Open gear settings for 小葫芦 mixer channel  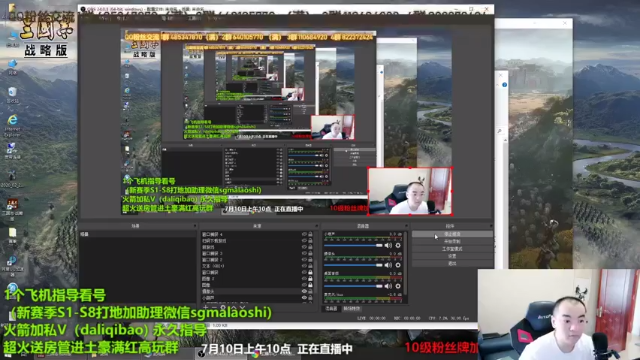click(x=398, y=245)
